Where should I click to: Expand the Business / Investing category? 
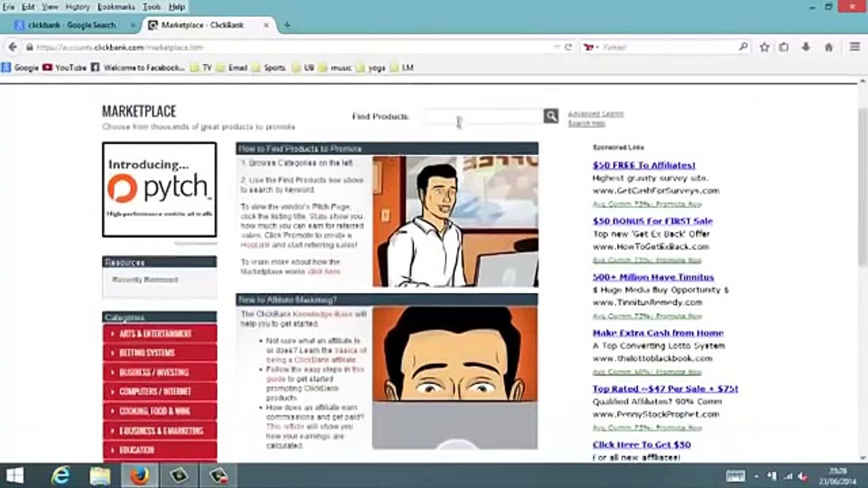[159, 372]
